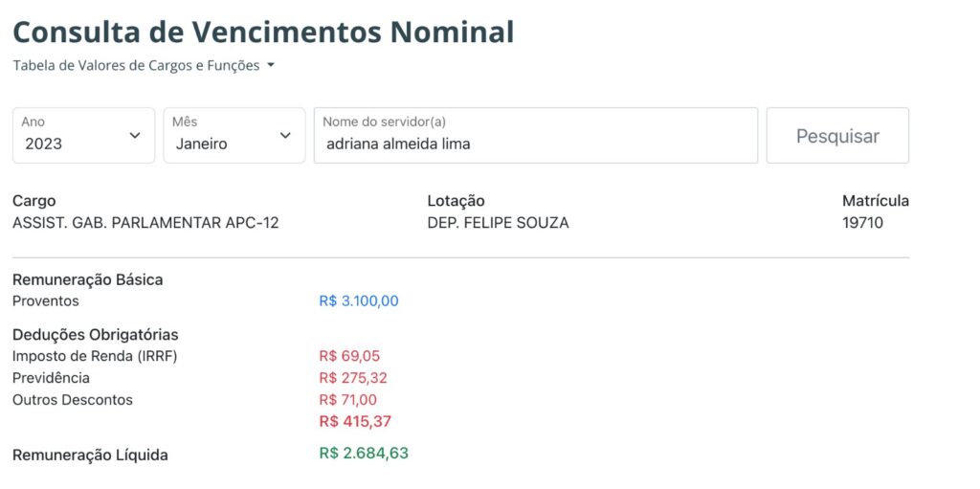The height and width of the screenshot is (489, 980).
Task: Click the Previdência amount R$ 275,32
Action: (x=353, y=378)
